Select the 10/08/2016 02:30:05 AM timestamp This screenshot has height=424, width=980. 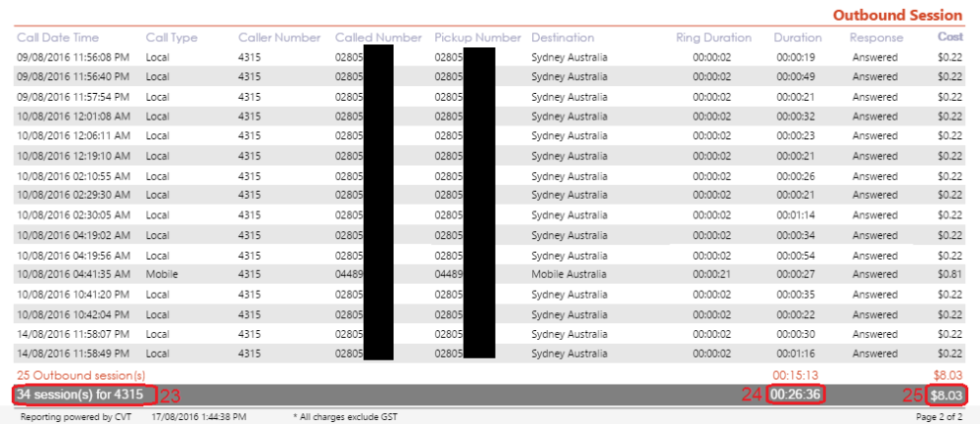click(73, 215)
